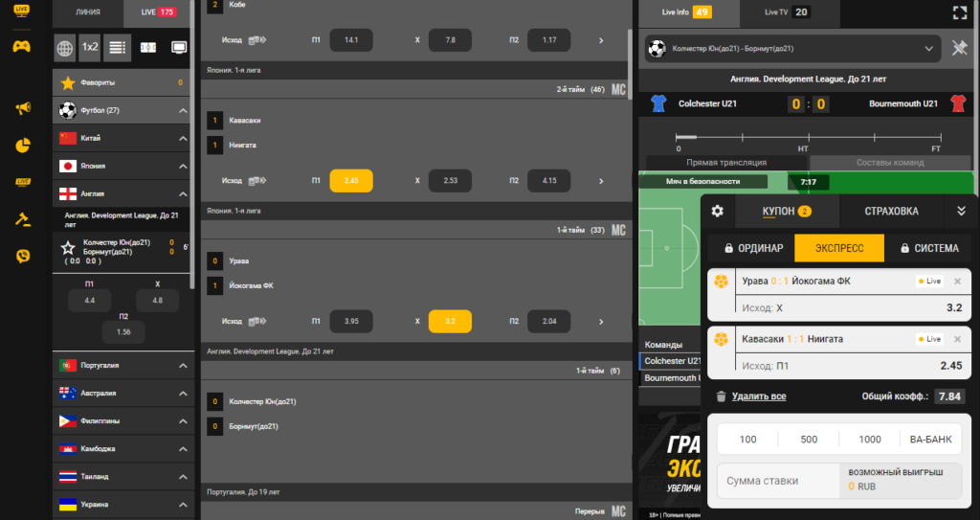Toggle X odds 2.53 for Кавасаки - Ниигата
This screenshot has height=520, width=980.
pos(450,181)
